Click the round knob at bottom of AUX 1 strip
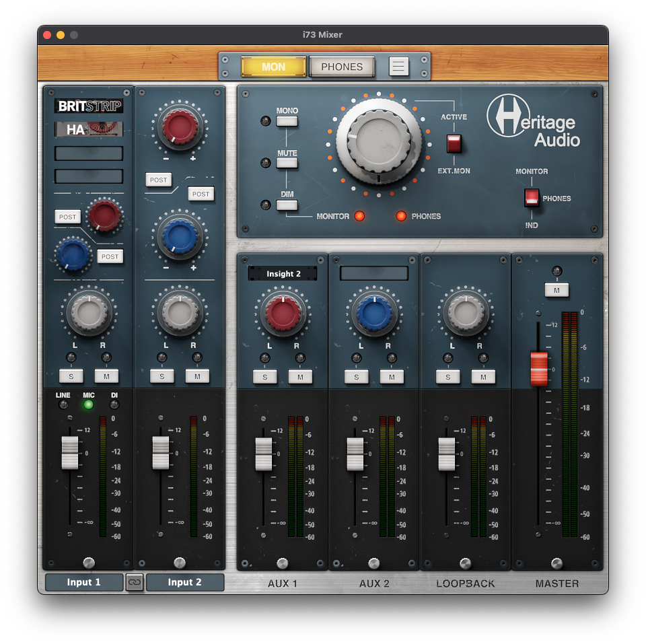 click(x=282, y=563)
